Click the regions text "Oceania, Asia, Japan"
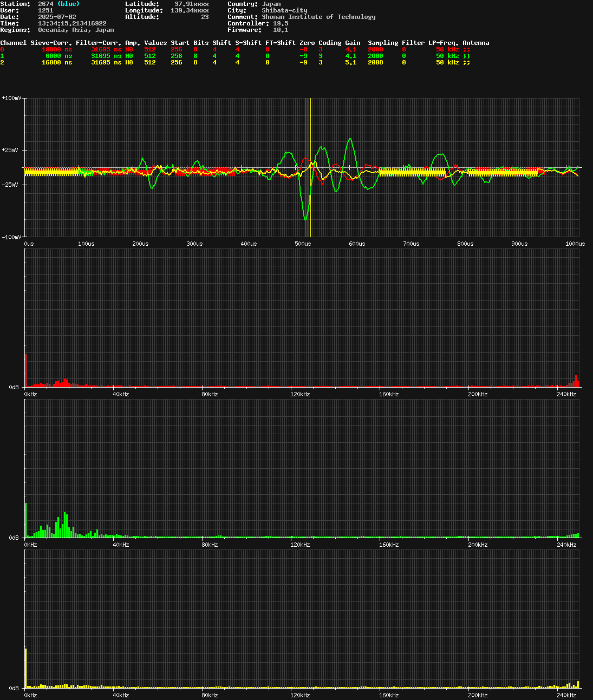Viewport: 593px width, 700px height. 76,30
